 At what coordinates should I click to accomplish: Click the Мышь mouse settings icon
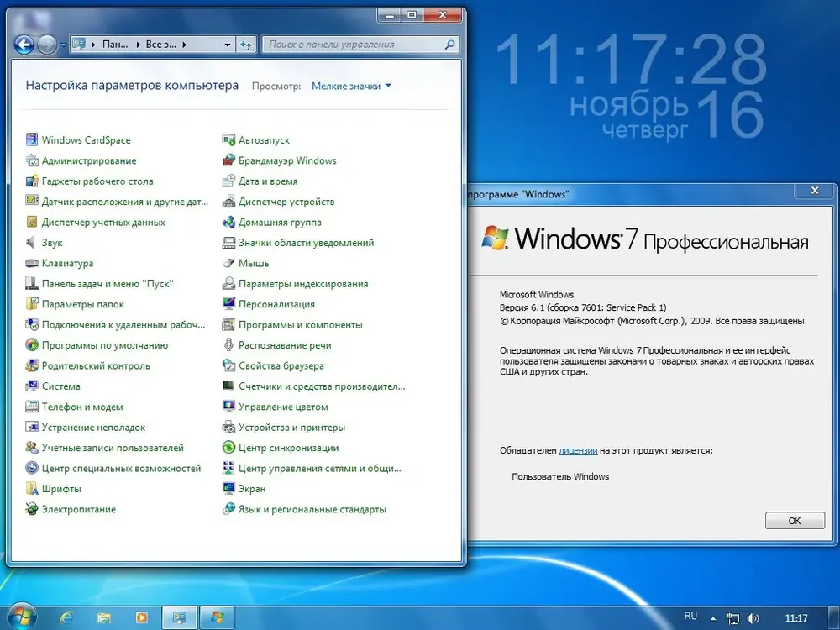coord(228,263)
